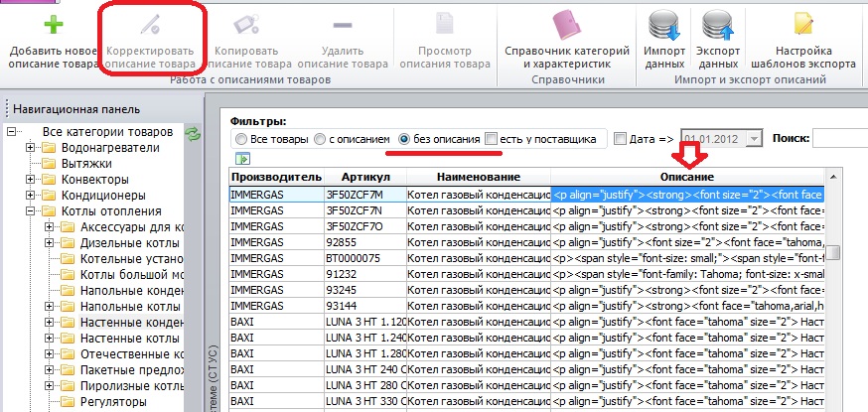This screenshot has width=868, height=412.
Task: Click the Copy product description tag icon
Action: click(x=245, y=26)
